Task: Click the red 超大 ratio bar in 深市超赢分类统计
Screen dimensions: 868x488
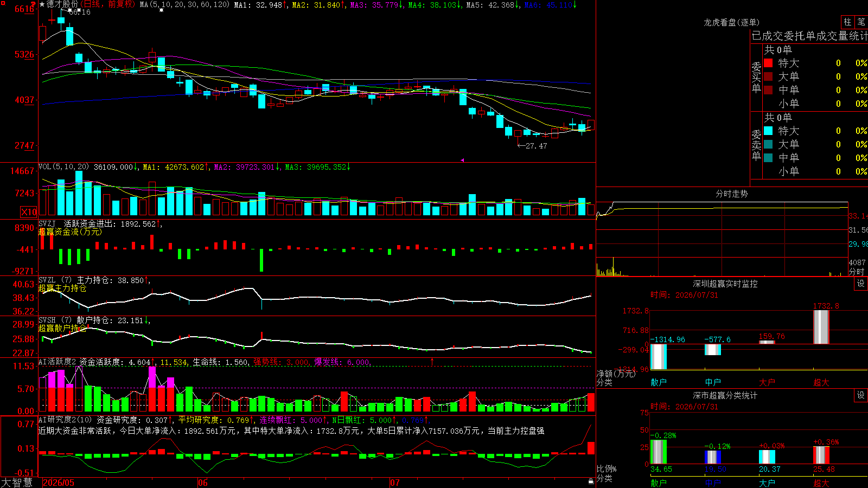Action: 821,455
